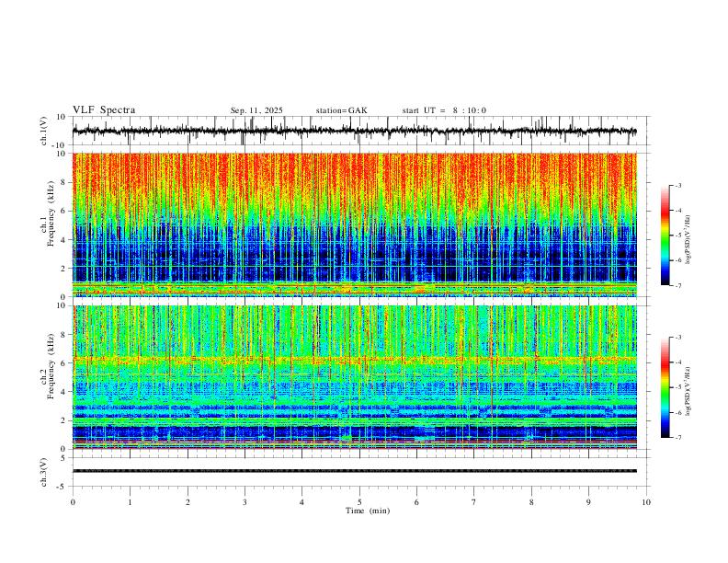Screen dimensions: 728x563
Task: Click the time axis tick label "7"
Action: click(474, 502)
